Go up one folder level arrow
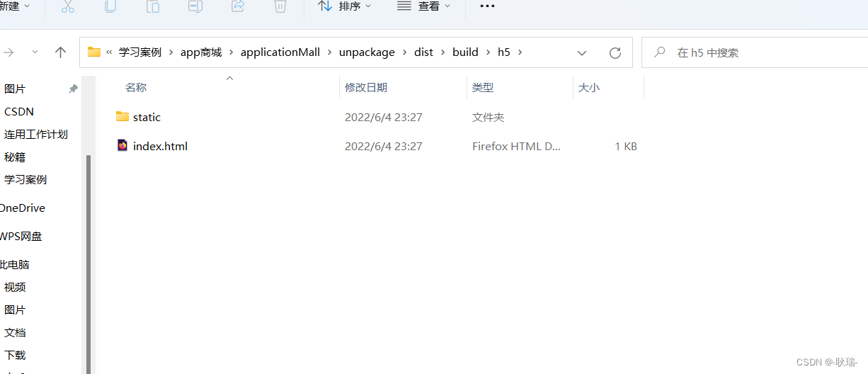The height and width of the screenshot is (374, 868). (61, 52)
